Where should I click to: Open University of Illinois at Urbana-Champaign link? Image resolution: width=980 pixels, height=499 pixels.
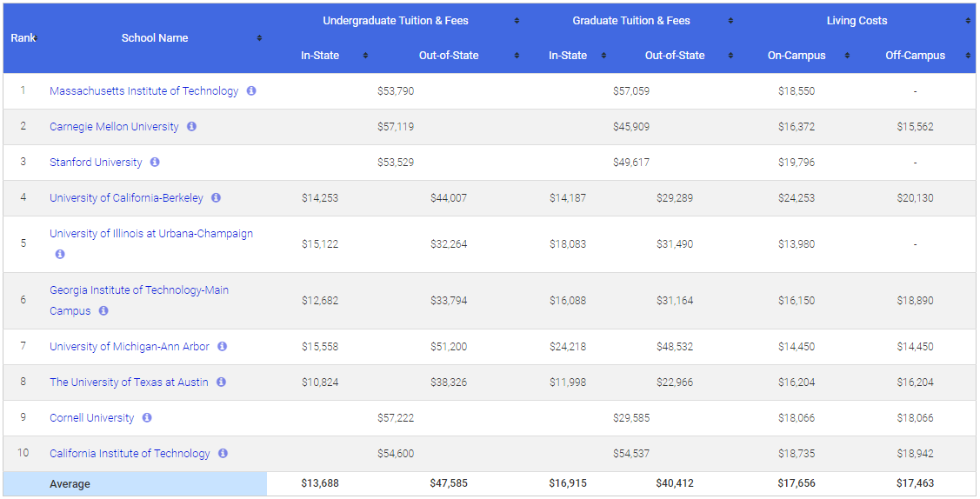pos(151,234)
